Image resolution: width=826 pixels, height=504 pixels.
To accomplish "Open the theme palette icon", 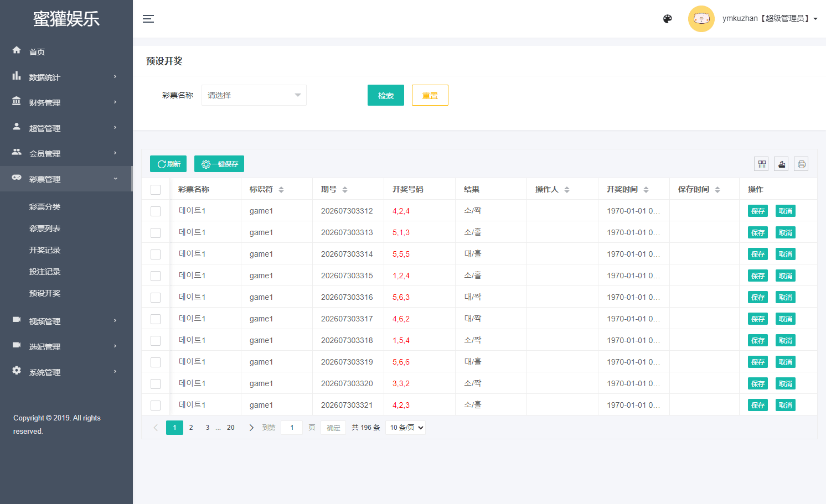I will click(x=668, y=19).
